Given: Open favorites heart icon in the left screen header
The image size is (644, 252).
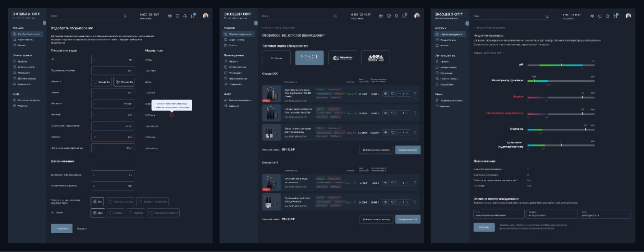Looking at the screenshot, I should [x=177, y=16].
